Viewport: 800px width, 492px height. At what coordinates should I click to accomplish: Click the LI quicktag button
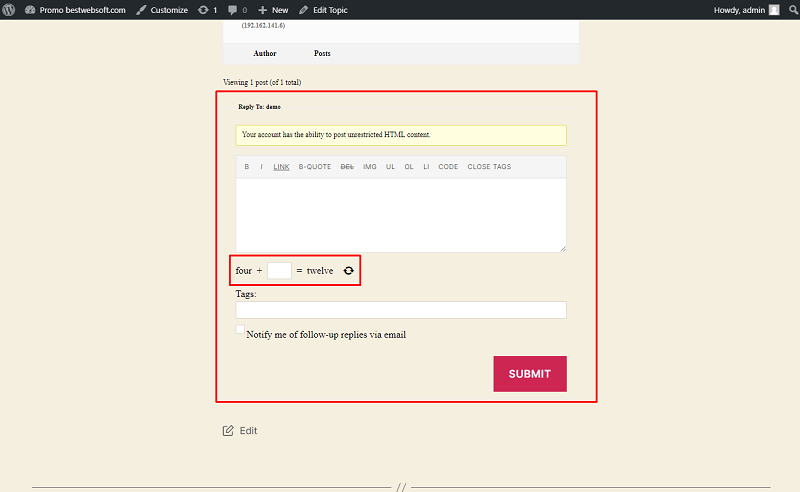[426, 167]
